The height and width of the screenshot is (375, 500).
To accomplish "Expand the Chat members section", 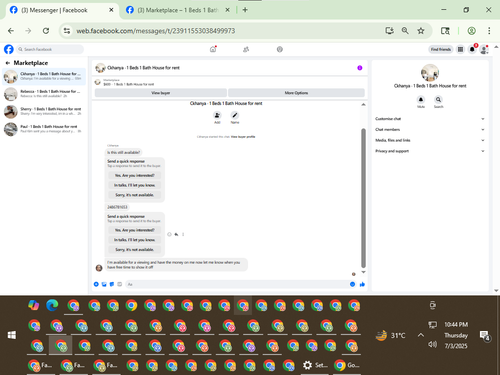I will coord(430,129).
